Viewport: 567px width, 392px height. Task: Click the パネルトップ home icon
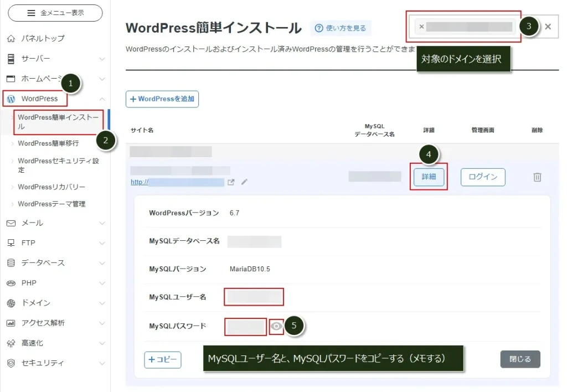(x=11, y=38)
